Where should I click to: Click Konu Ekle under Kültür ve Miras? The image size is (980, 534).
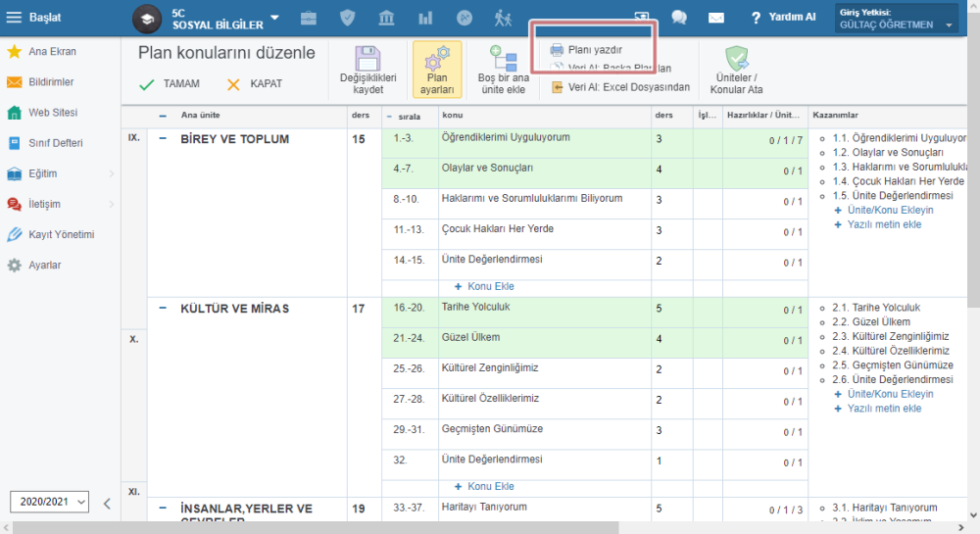pos(484,487)
